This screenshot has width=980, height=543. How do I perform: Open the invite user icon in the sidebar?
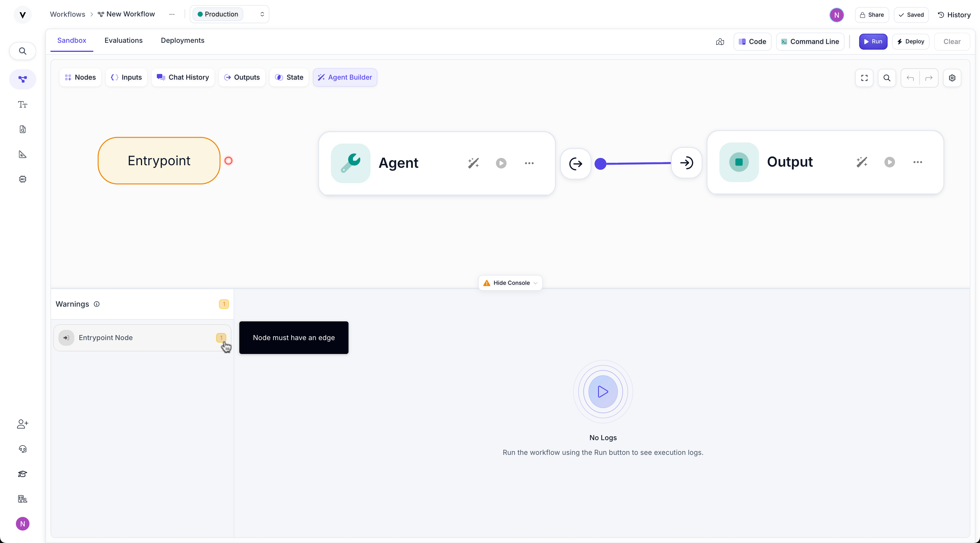(22, 424)
